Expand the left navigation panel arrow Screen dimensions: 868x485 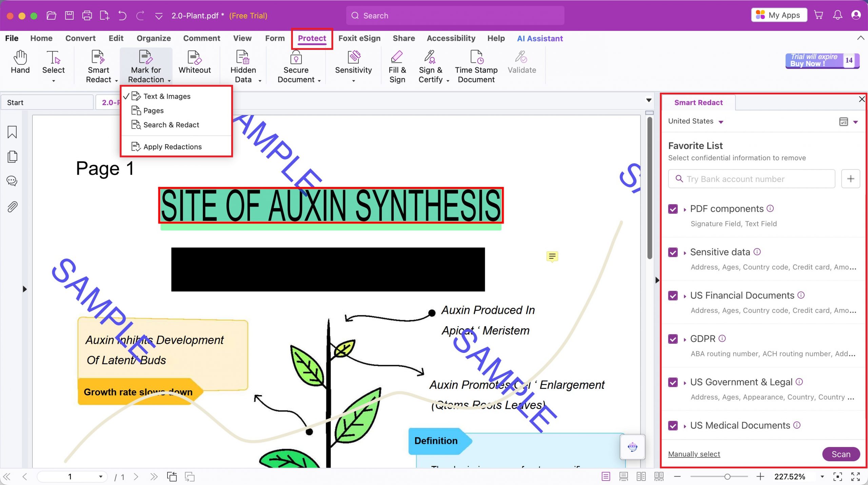click(24, 289)
